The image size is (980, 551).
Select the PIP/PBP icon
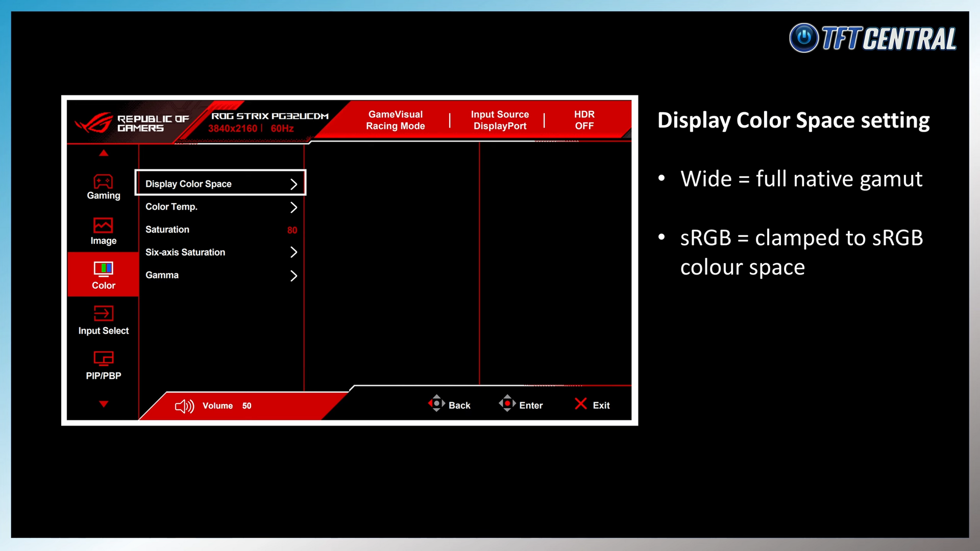(103, 359)
